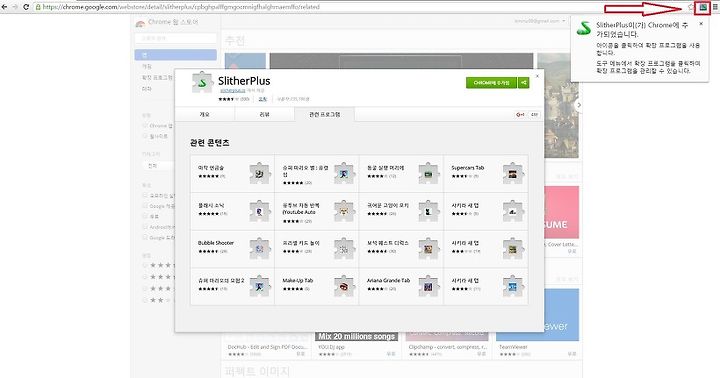Image resolution: width=720 pixels, height=378 pixels.
Task: Select 확장 프로그램 in the store sidebar
Action: (x=158, y=78)
